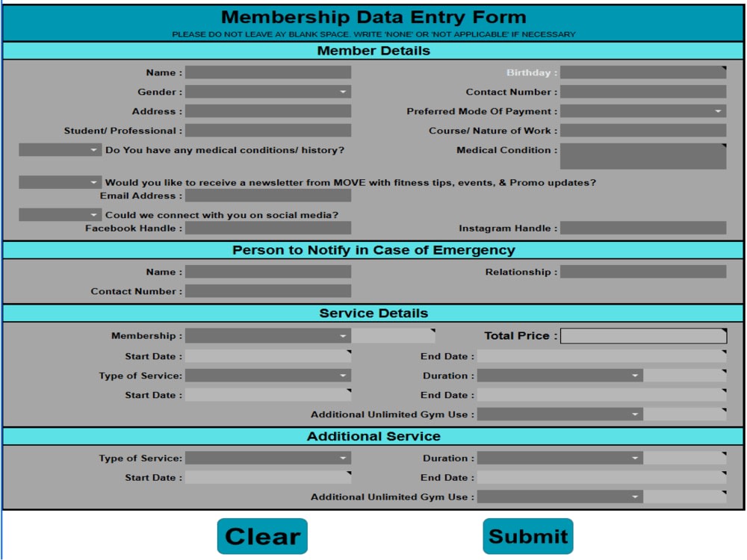
Task: Click the Additional Service section header
Action: click(373, 436)
